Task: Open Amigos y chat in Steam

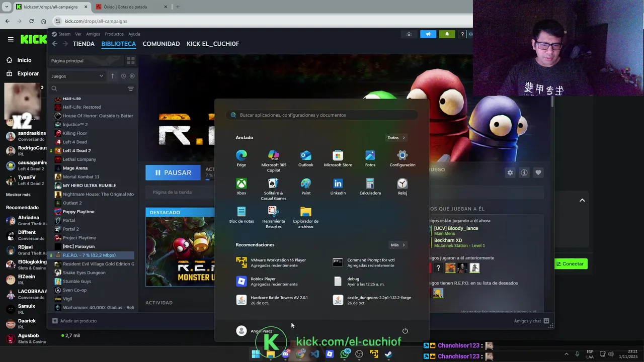Action: [x=531, y=321]
